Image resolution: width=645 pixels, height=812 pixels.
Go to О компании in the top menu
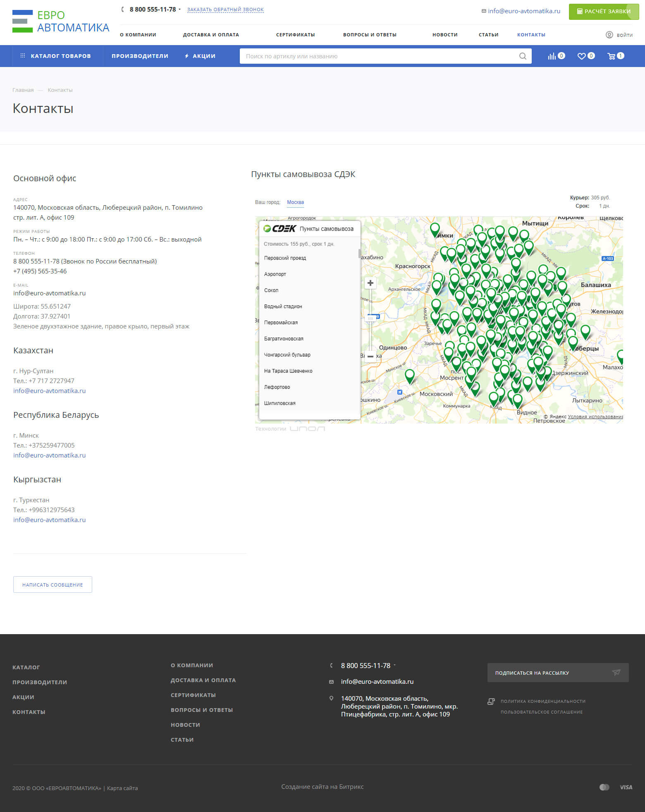[x=138, y=35]
